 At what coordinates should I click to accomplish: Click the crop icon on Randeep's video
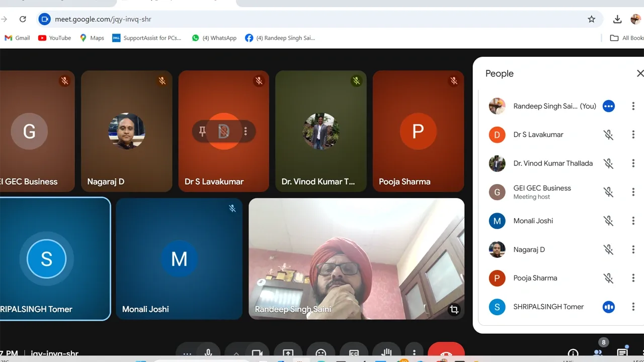click(454, 310)
